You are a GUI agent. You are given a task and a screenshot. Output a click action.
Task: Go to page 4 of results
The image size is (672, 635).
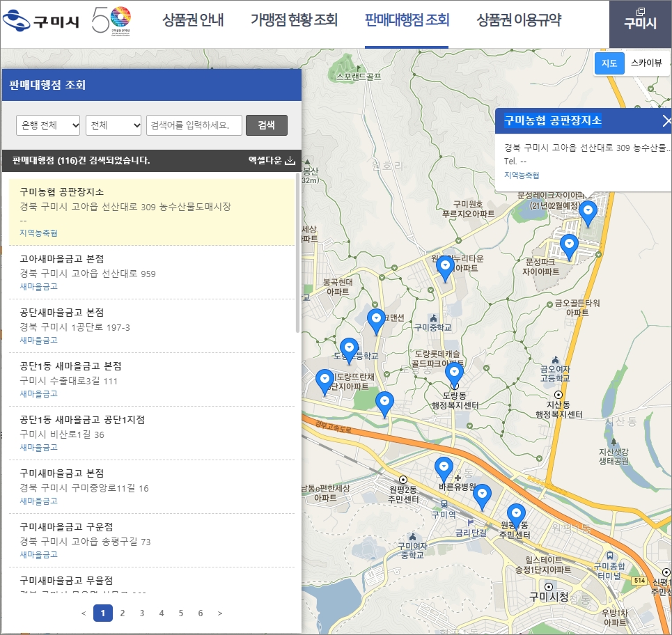point(162,613)
